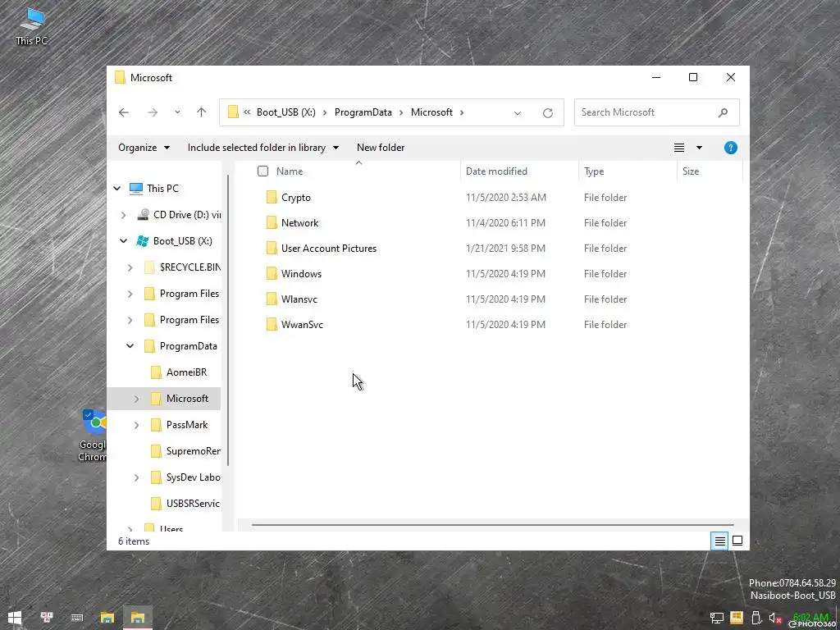Select the Windows folder
The height and width of the screenshot is (630, 840).
pos(301,274)
